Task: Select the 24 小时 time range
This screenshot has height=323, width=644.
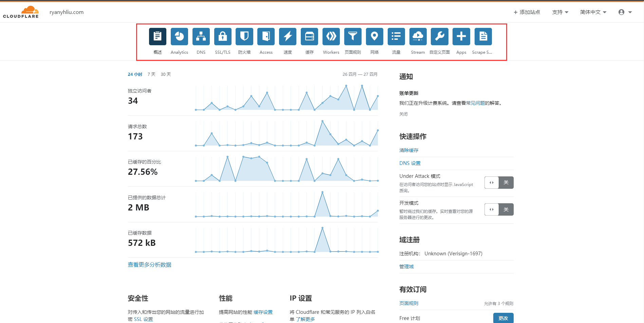Action: click(135, 74)
